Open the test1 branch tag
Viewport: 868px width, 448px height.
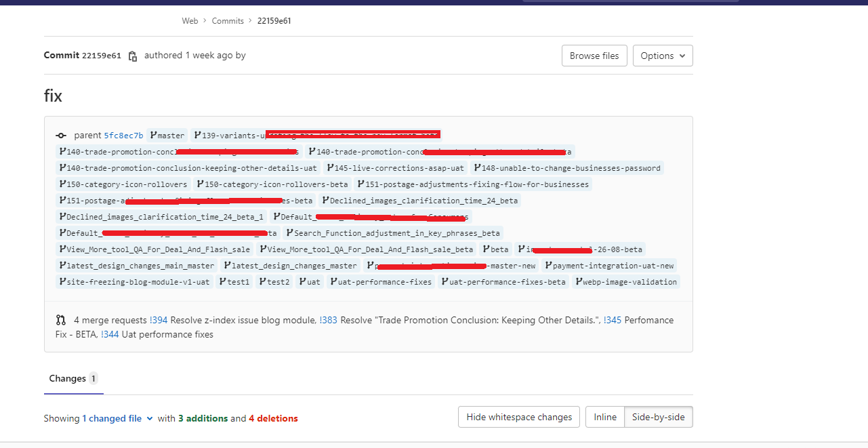tap(234, 282)
